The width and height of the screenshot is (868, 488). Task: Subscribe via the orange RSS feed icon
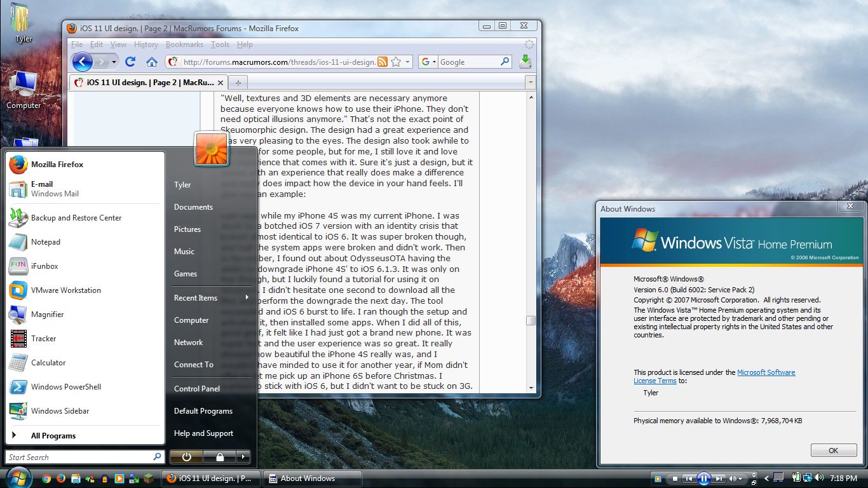(383, 62)
